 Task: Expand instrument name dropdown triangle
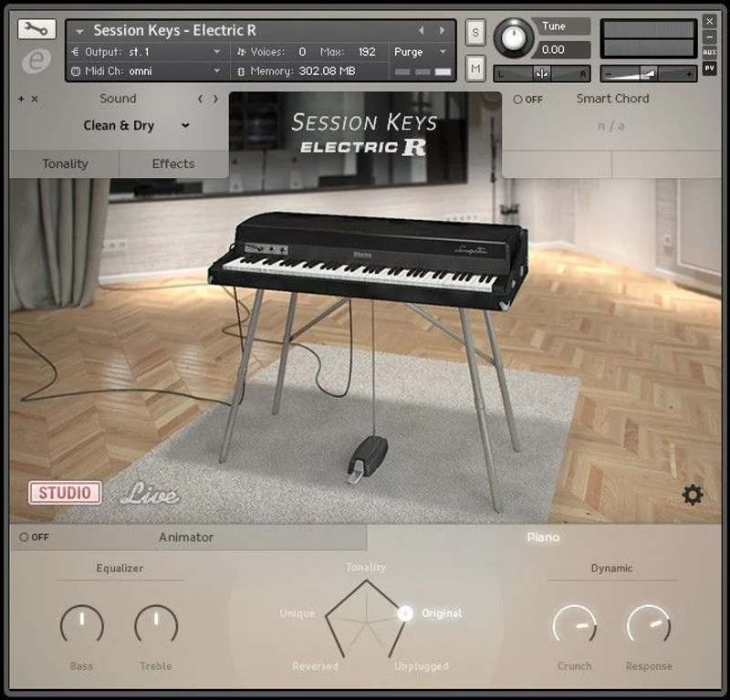point(79,32)
